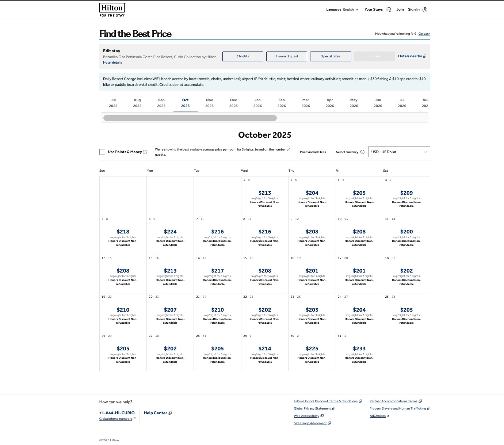This screenshot has width=504, height=445.
Task: Click the Select currency info icon
Action: click(x=362, y=152)
